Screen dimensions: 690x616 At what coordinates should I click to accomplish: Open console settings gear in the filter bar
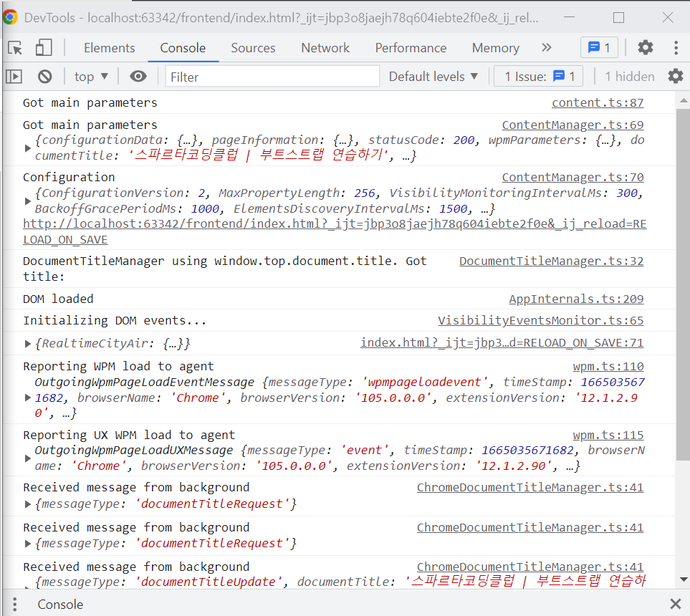675,77
